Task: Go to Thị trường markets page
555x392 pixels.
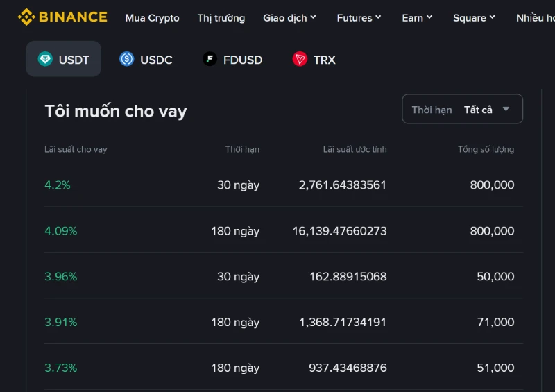Action: coord(221,18)
